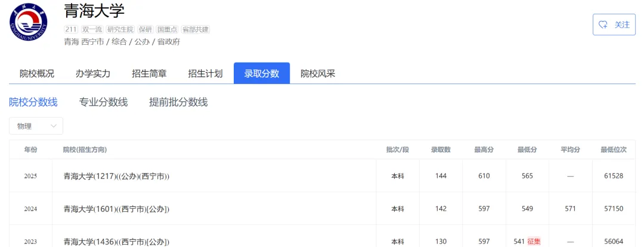Switch to 院校分数线 sub-tab
The width and height of the screenshot is (644, 247).
pos(33,103)
